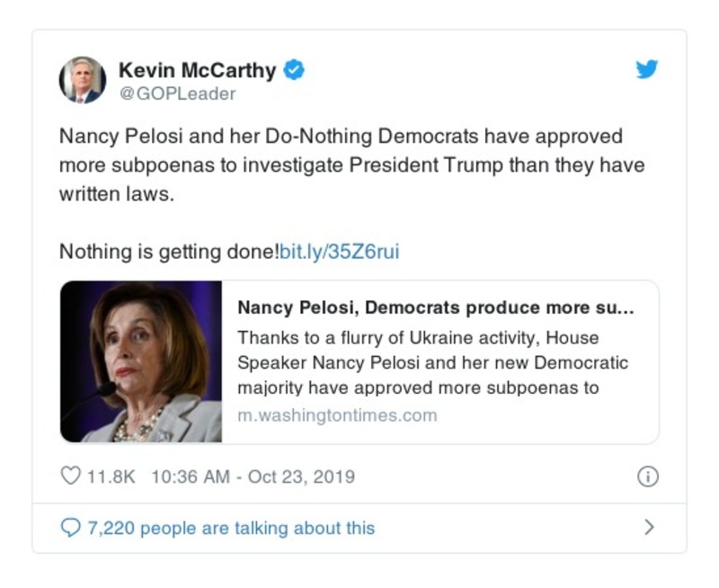Click the blue verified badge
Image resolution: width=719 pixels, height=588 pixels.
coord(294,70)
